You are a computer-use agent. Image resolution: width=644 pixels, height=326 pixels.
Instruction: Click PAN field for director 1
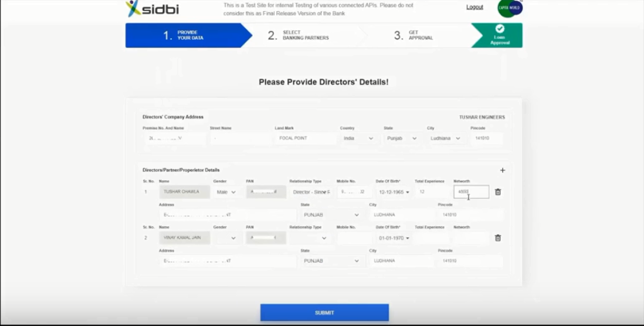(266, 192)
